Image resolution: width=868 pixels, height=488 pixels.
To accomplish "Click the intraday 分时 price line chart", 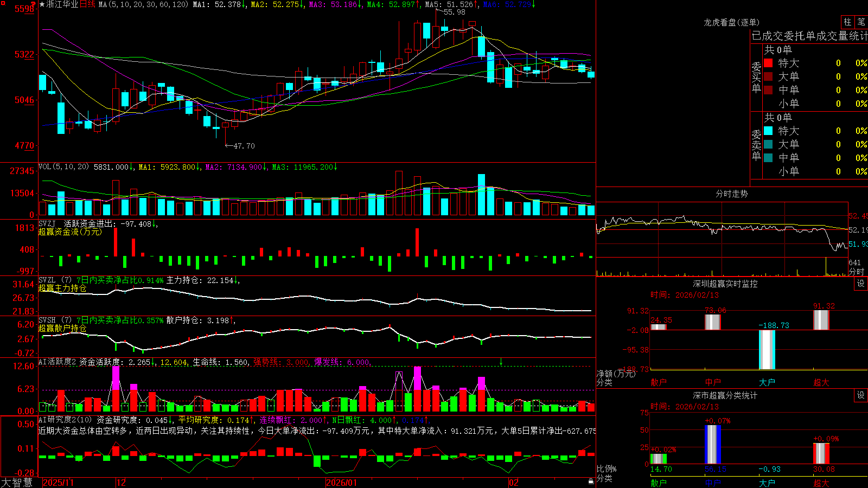I will (722, 230).
